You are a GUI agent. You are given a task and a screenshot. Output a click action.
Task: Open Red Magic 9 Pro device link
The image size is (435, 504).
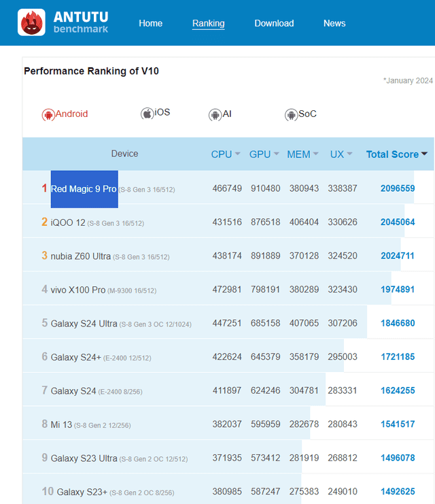point(84,189)
